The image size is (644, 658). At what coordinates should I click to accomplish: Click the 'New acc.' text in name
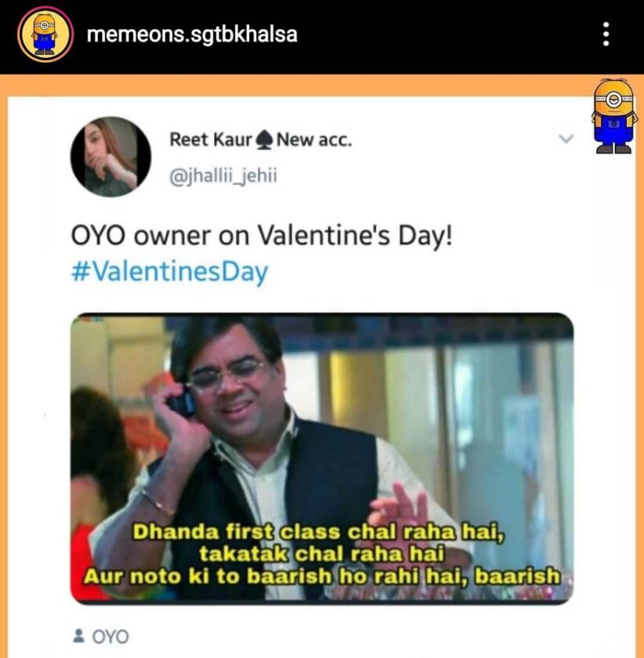click(314, 139)
